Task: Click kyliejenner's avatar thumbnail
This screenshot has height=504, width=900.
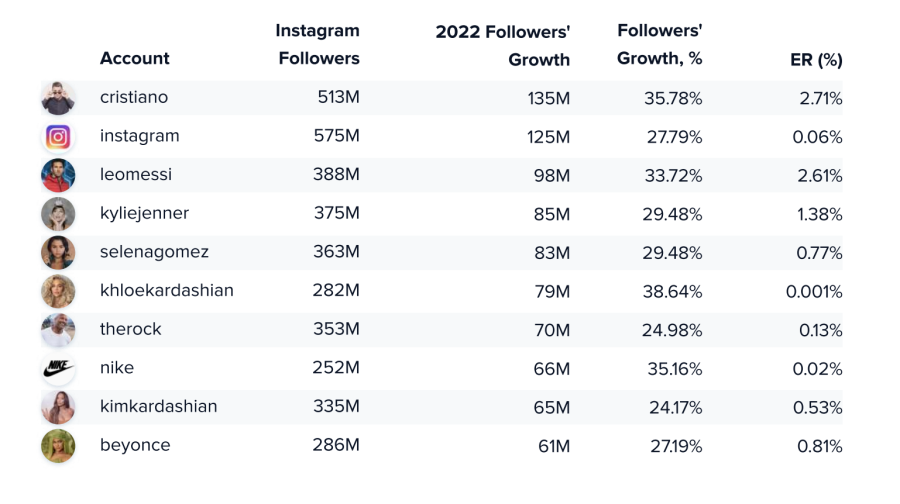Action: (x=58, y=214)
